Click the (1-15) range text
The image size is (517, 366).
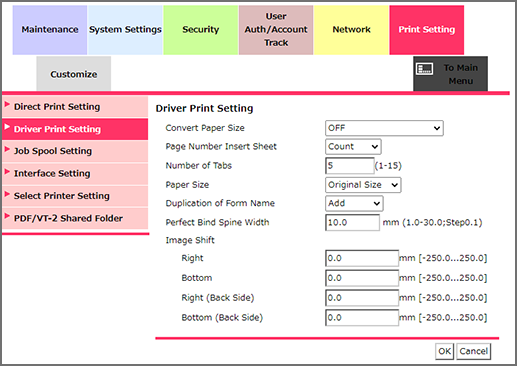point(388,166)
